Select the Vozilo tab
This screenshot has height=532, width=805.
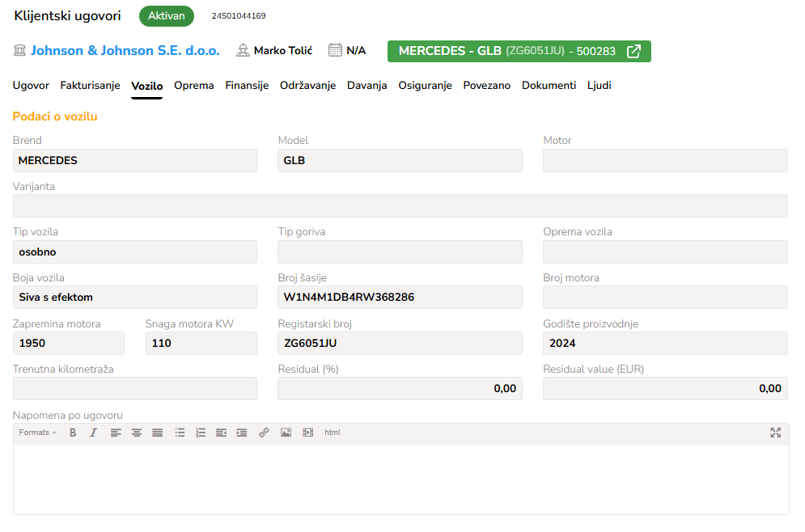pyautogui.click(x=146, y=87)
